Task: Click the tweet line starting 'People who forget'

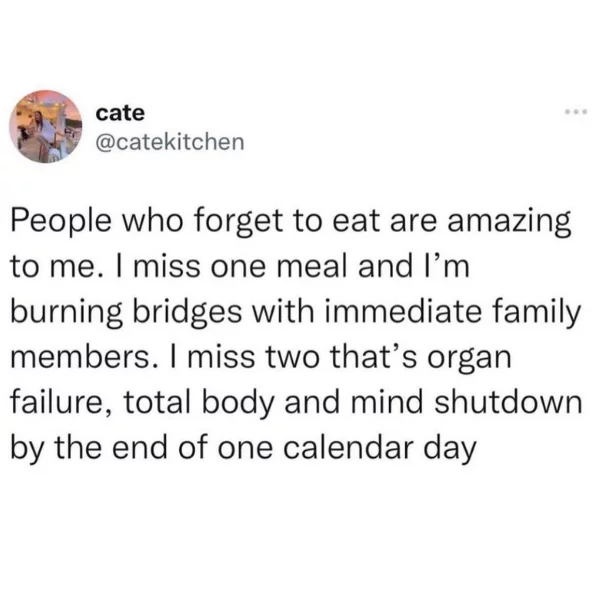Action: [x=291, y=224]
